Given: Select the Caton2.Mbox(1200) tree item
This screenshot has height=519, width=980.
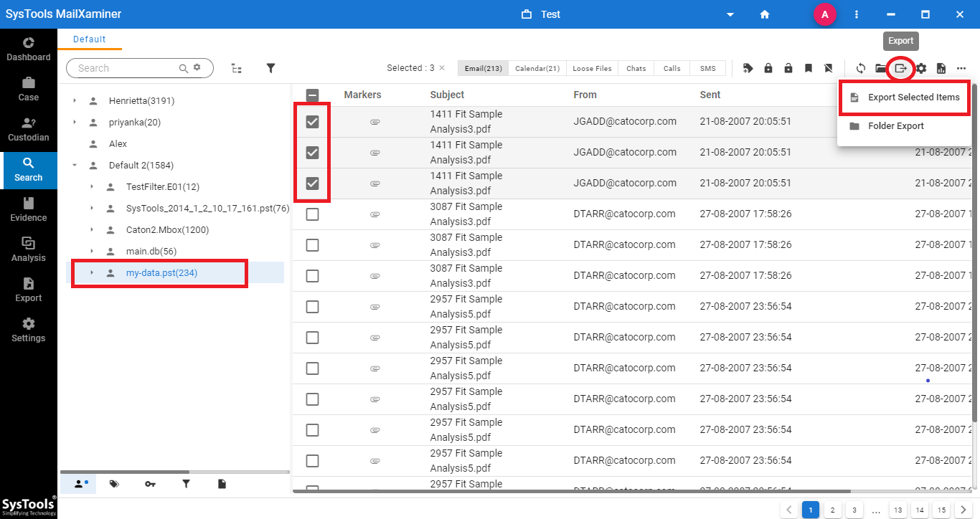Looking at the screenshot, I should point(167,230).
